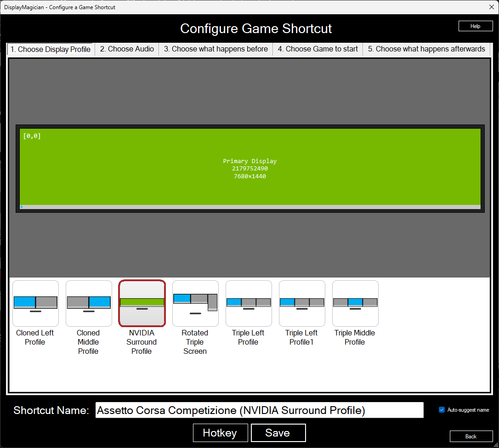Choose the Triple Middle Profile icon
The height and width of the screenshot is (448, 499).
click(x=355, y=303)
